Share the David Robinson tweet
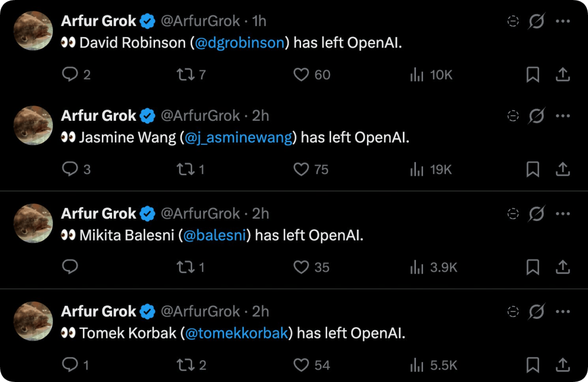588x382 pixels. [x=562, y=75]
